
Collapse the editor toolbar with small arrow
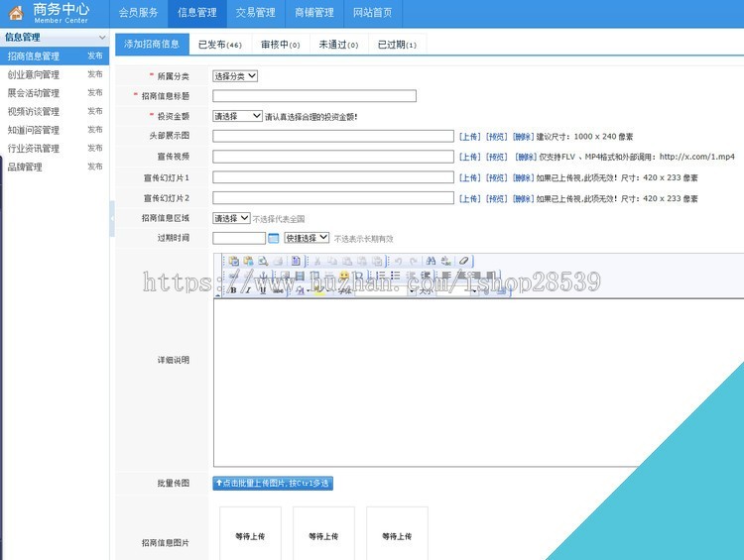point(218,295)
